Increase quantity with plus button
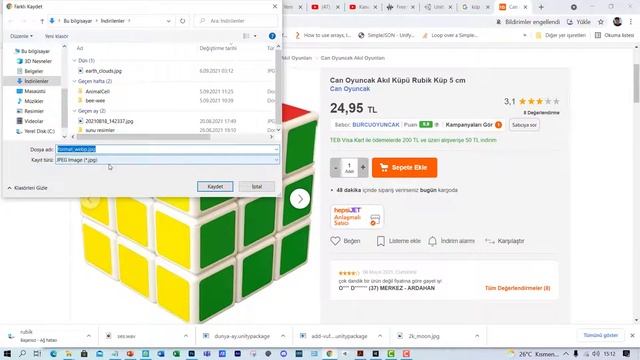Viewport: 640px width, 360px height. point(363,168)
